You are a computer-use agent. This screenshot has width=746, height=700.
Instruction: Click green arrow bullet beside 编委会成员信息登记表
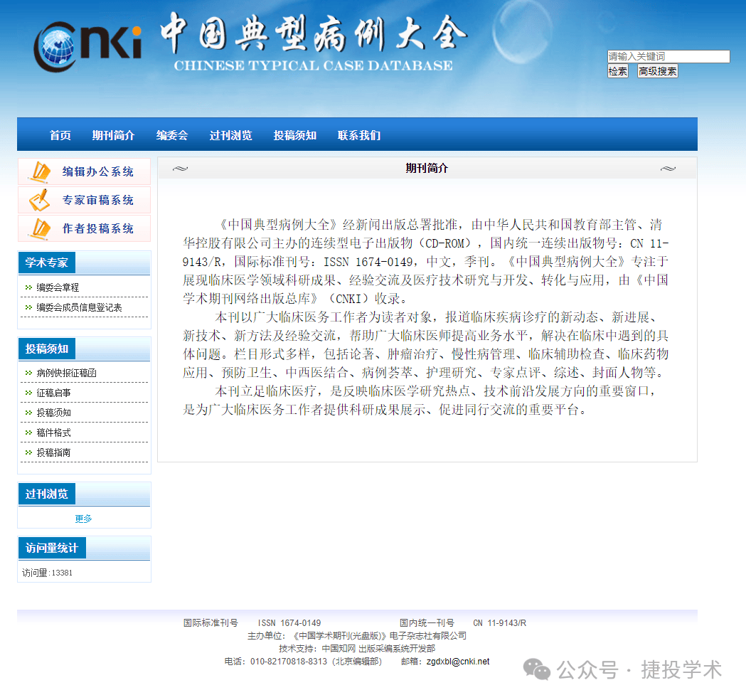[28, 307]
